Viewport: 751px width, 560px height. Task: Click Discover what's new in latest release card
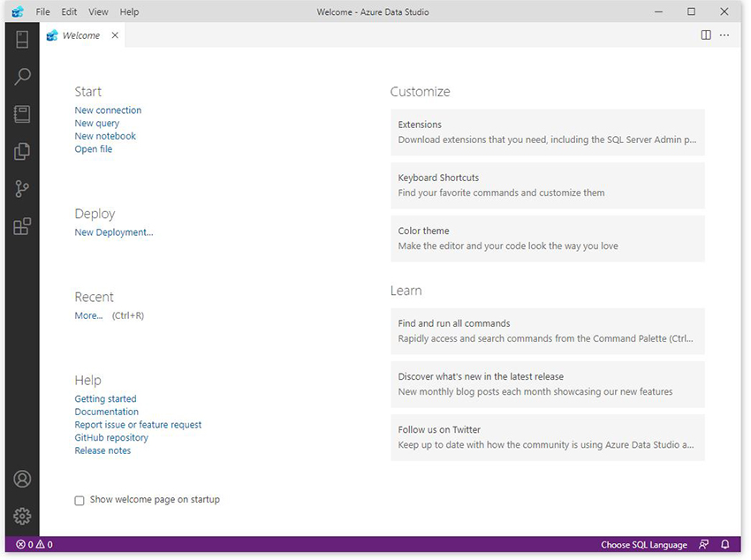tap(548, 384)
